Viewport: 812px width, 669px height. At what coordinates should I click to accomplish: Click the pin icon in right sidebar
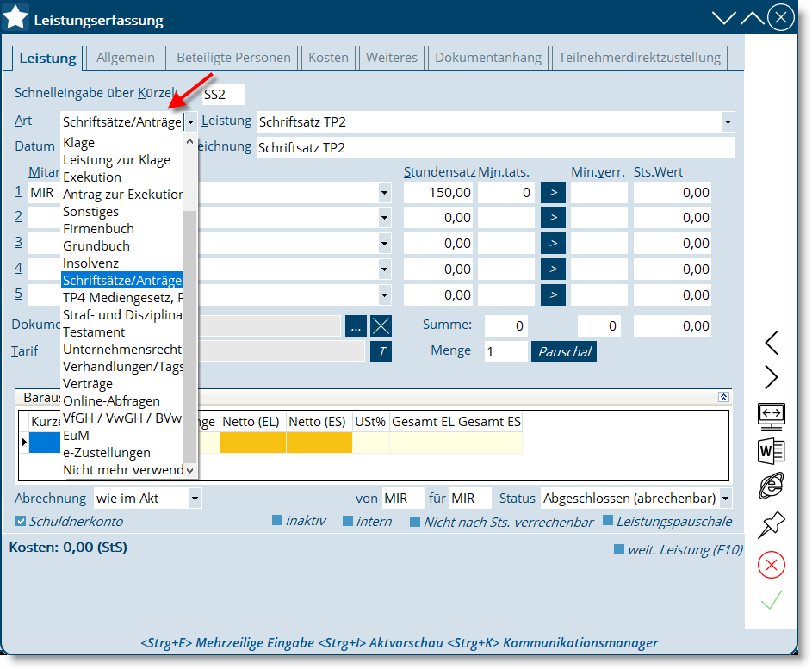771,524
